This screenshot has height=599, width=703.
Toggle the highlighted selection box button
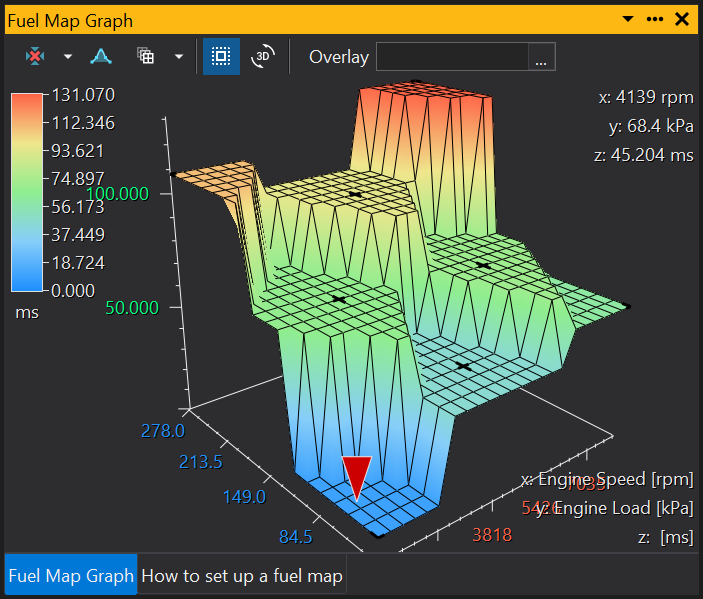pyautogui.click(x=221, y=57)
